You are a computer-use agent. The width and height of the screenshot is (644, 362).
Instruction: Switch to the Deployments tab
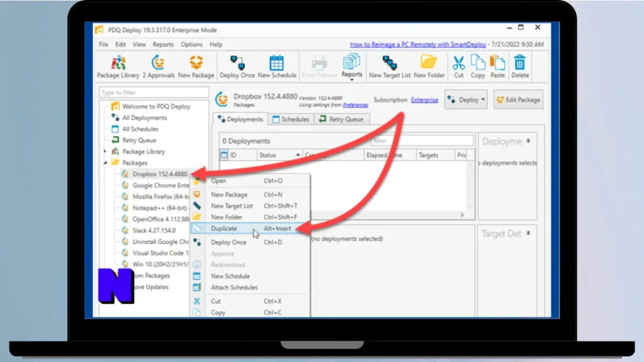pyautogui.click(x=240, y=119)
